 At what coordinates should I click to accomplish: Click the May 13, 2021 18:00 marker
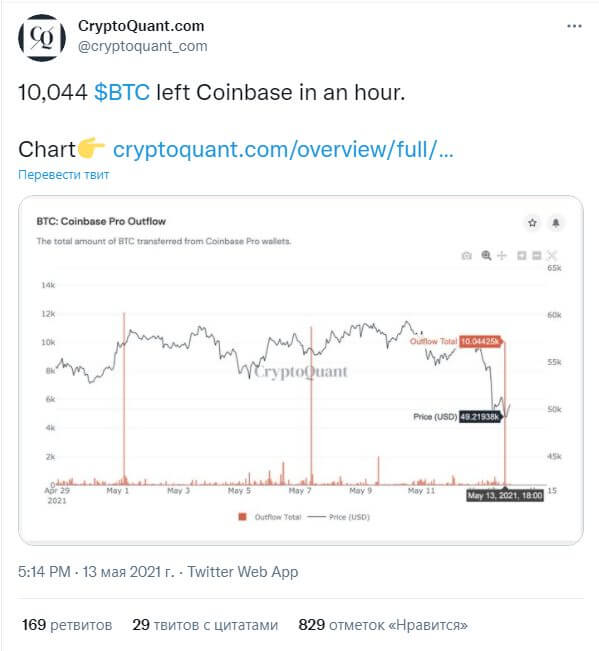505,495
